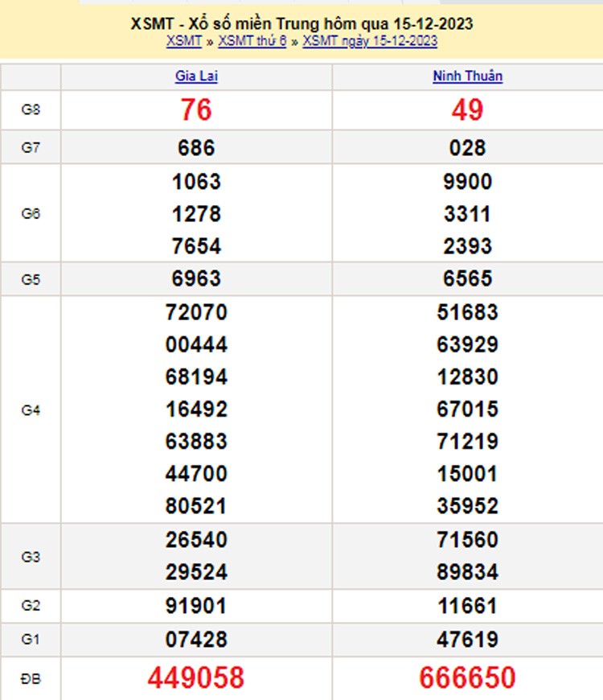
Task: Open the Ninh Thuận column header link
Action: tap(467, 76)
